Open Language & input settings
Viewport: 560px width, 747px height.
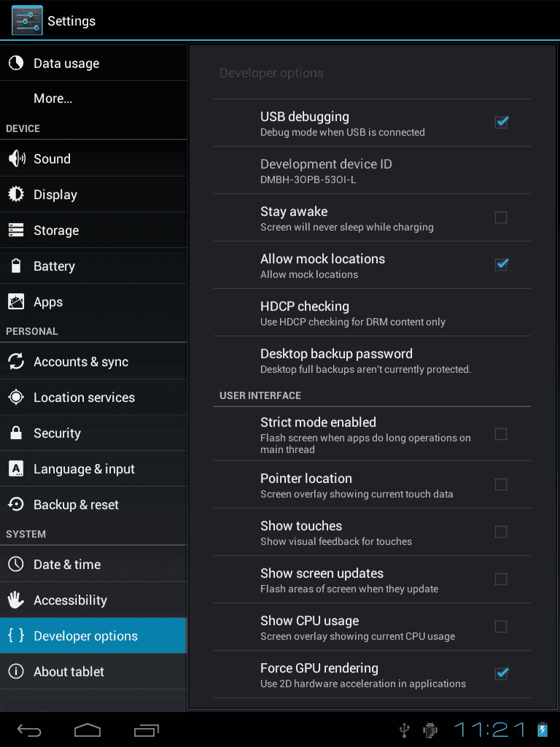(x=93, y=469)
